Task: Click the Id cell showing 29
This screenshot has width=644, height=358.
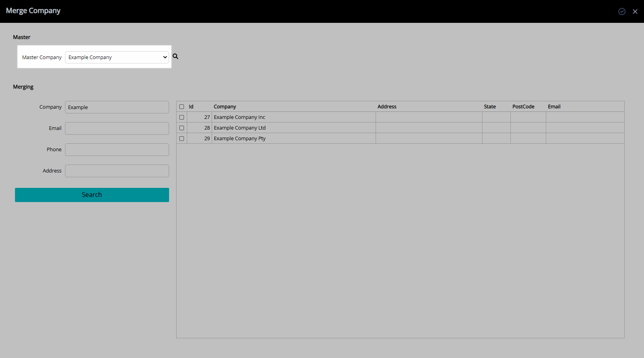Action: 199,139
